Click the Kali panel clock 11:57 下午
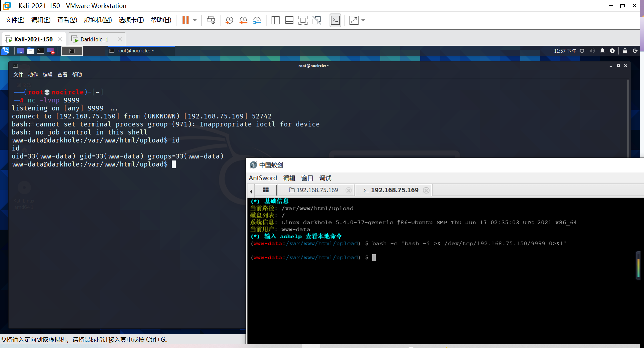The height and width of the screenshot is (348, 644). pos(565,51)
